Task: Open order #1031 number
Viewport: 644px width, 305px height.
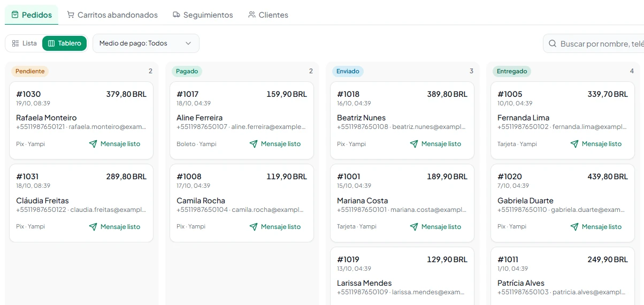Action: (x=27, y=177)
